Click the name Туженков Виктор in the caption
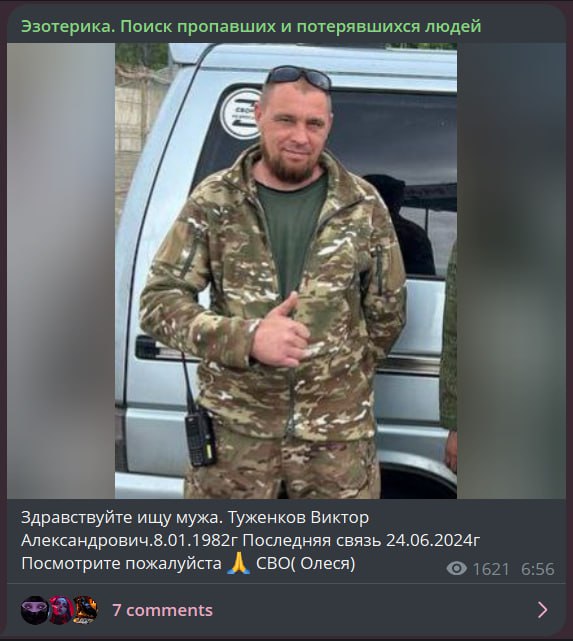 (x=298, y=518)
